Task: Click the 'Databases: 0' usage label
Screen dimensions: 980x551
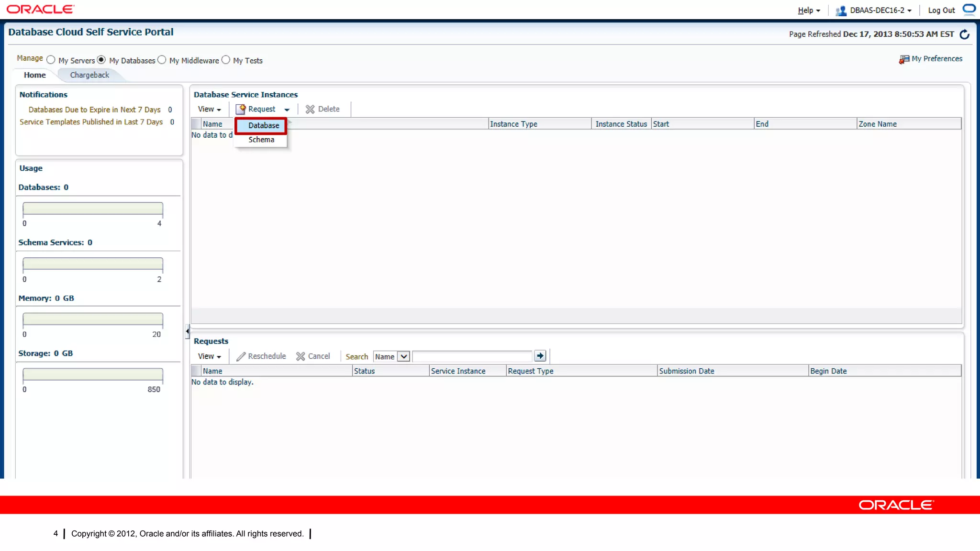Action: click(x=44, y=187)
